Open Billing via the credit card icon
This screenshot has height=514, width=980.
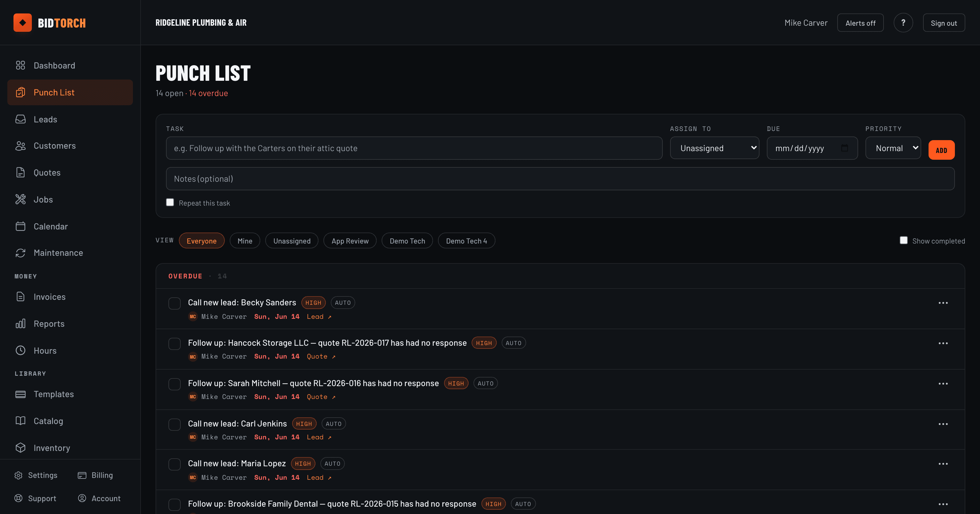(82, 475)
